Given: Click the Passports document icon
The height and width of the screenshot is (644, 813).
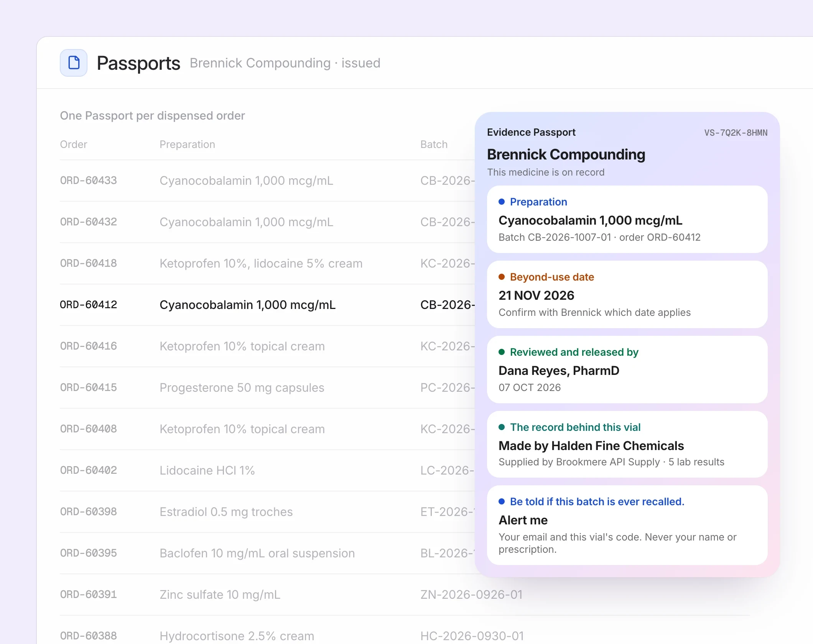Looking at the screenshot, I should [74, 63].
